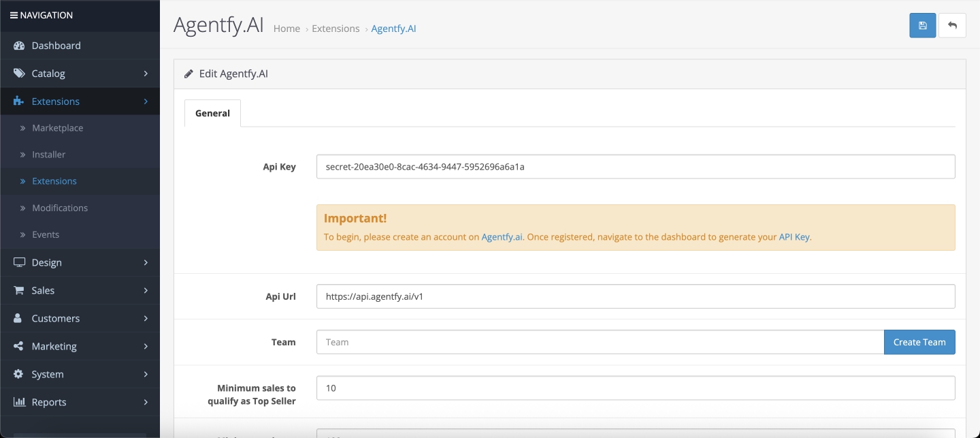
Task: Click the Home breadcrumb link
Action: pyautogui.click(x=287, y=29)
